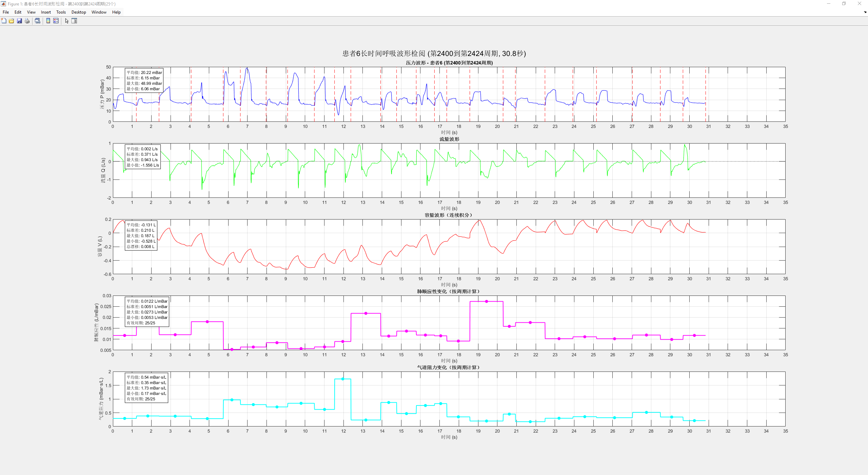
Task: Click compliance stats line 0.0122 L/mBar
Action: (147, 301)
